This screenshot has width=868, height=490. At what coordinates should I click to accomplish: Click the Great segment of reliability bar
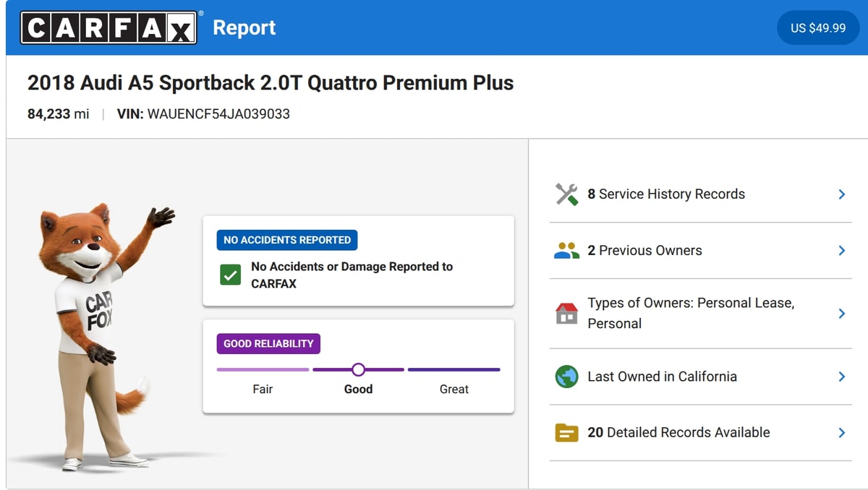click(x=454, y=369)
